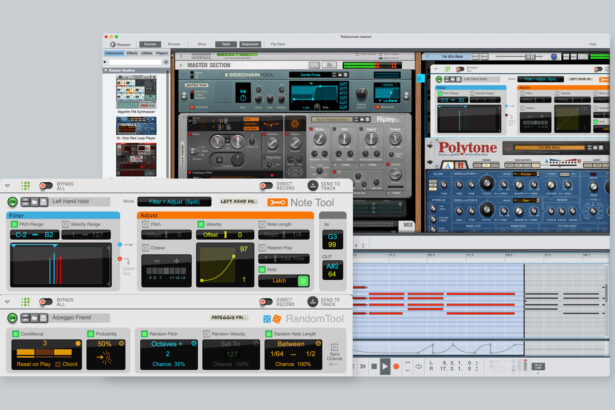Toggle Note Tool power On button
The image size is (615, 410).
pos(13,202)
